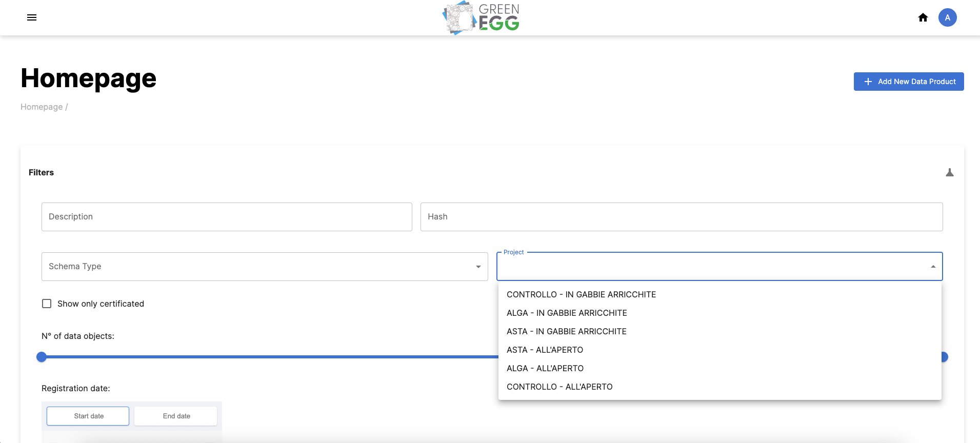The height and width of the screenshot is (443, 980).
Task: Choose ALGA - IN GABBIE ARRICCHITE project
Action: (567, 313)
